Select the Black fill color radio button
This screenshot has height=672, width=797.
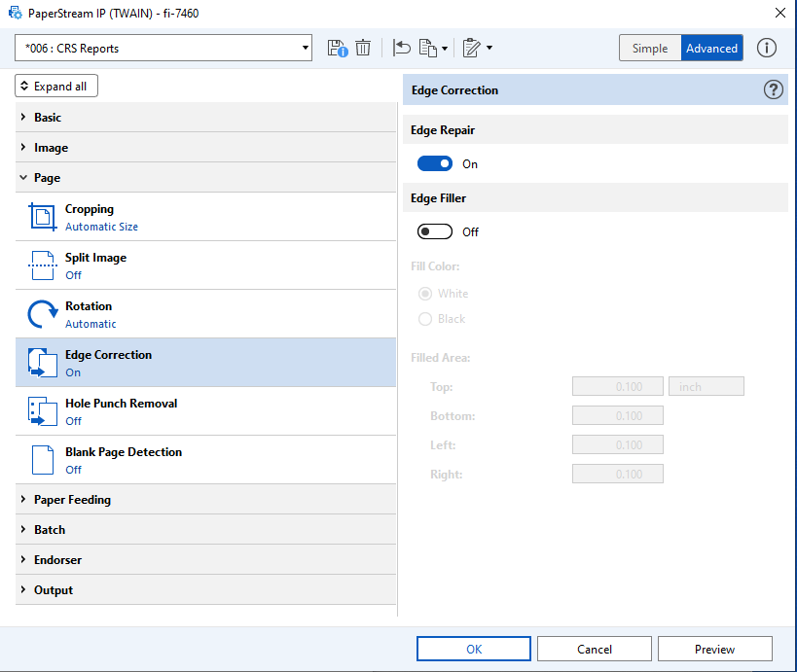coord(425,319)
